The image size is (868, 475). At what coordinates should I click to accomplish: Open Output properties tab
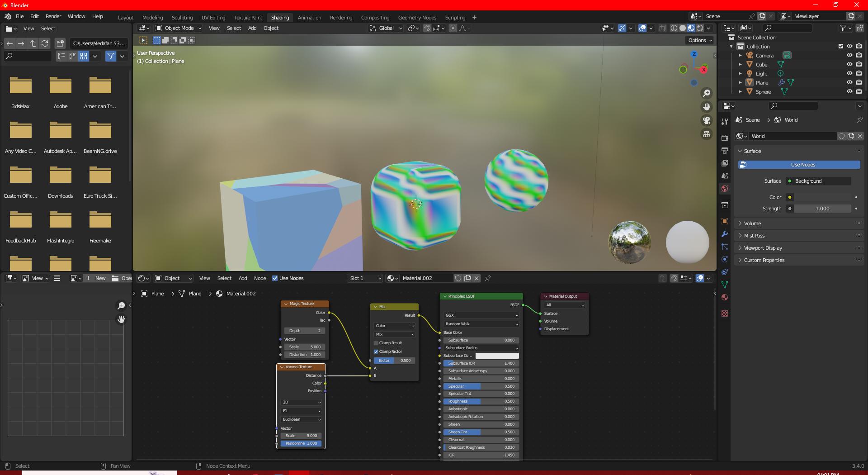[x=725, y=151]
